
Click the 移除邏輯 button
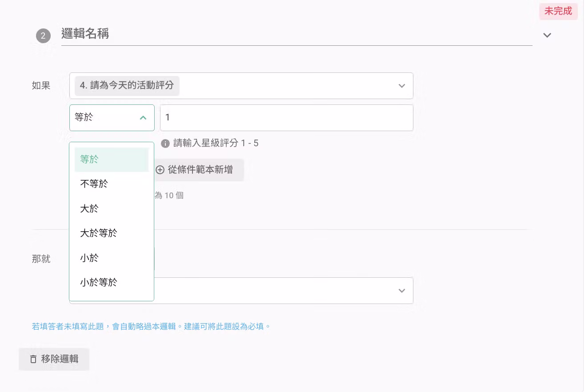click(54, 359)
